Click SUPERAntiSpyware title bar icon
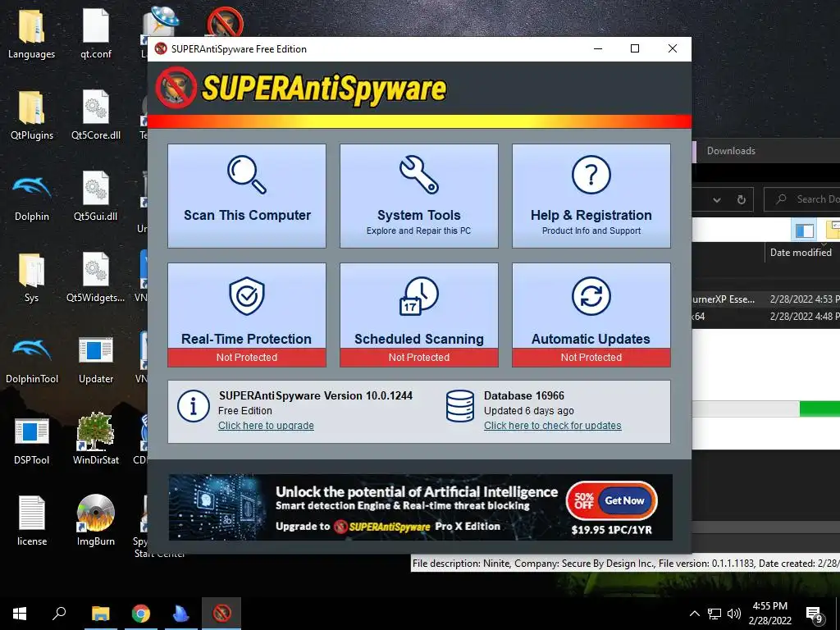 [161, 48]
